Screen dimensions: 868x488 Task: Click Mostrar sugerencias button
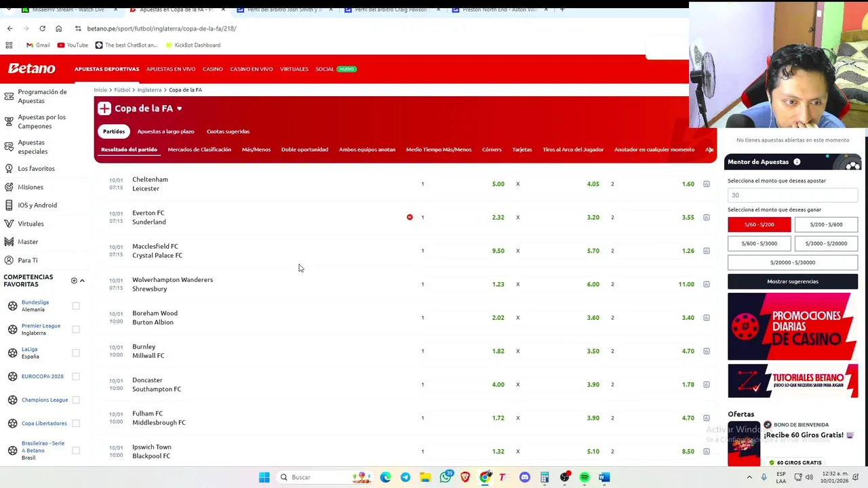click(x=793, y=281)
